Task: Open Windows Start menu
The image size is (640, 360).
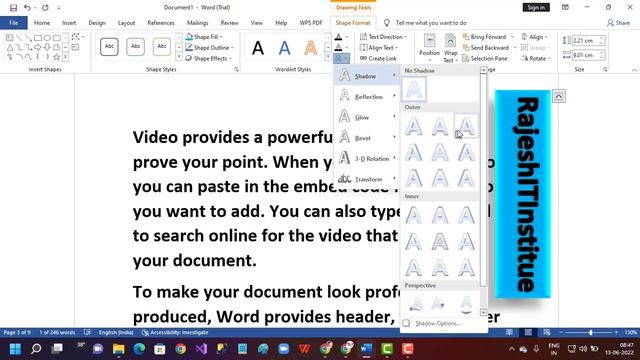Action: pos(15,349)
